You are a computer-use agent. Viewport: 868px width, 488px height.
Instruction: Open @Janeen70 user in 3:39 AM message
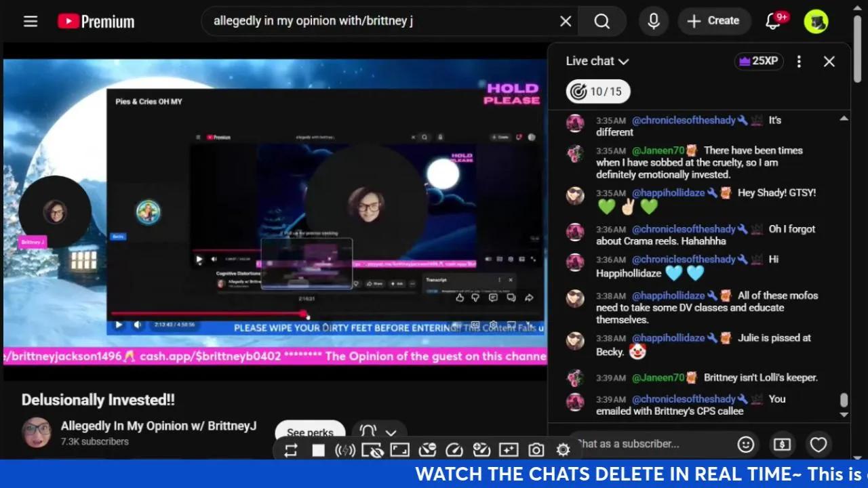click(658, 378)
